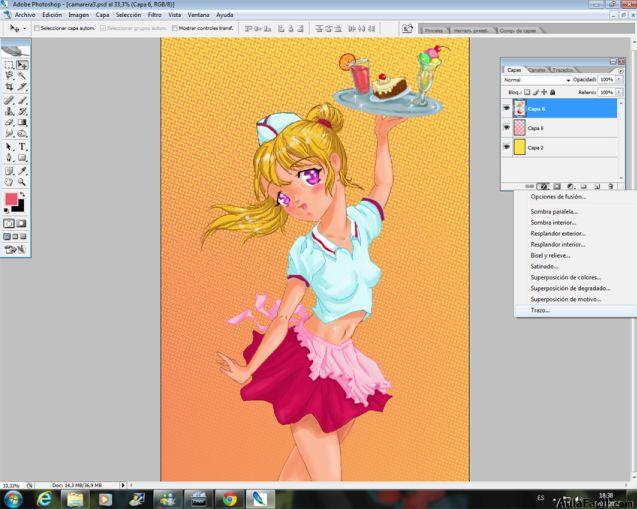Select the Clone Stamp tool

point(9,110)
